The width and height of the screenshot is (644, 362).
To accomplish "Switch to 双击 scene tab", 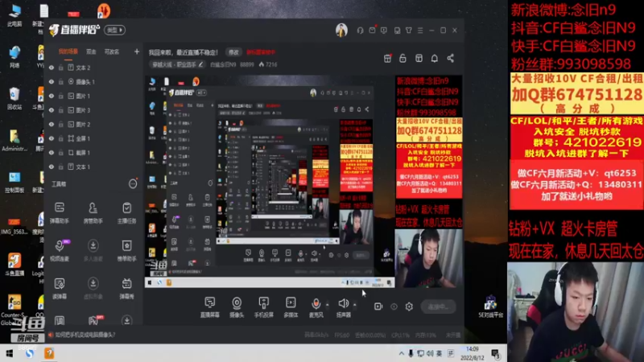I will [91, 51].
